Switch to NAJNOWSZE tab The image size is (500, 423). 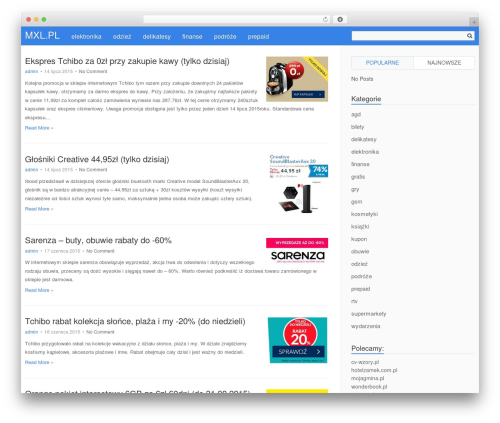point(444,63)
